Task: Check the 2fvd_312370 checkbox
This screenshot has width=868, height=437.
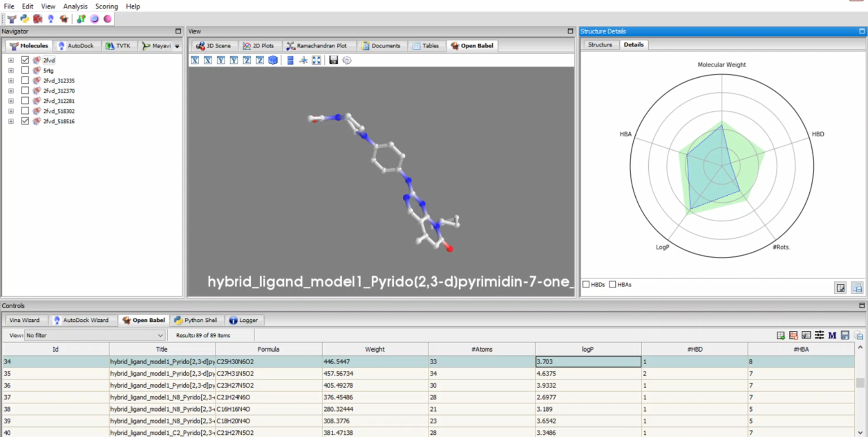Action: pyautogui.click(x=25, y=90)
